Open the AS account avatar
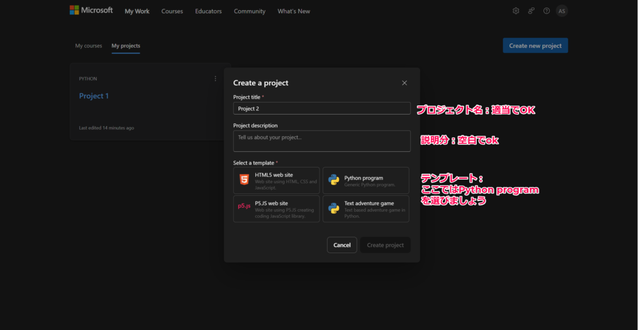This screenshot has width=644, height=330. pos(562,11)
